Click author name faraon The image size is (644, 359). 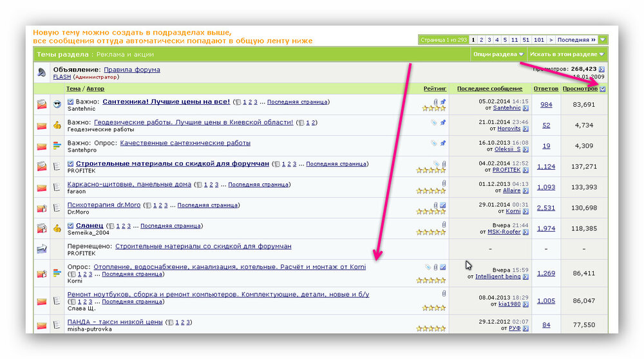coord(77,191)
